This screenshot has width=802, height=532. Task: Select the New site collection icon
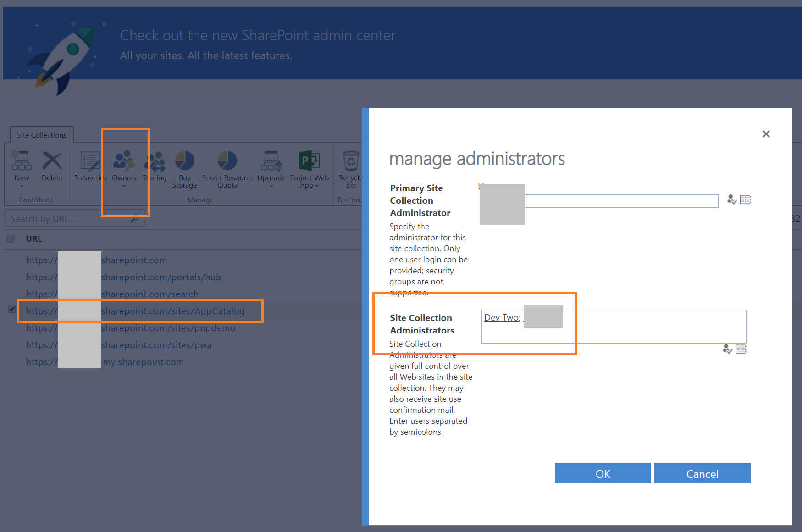click(21, 163)
